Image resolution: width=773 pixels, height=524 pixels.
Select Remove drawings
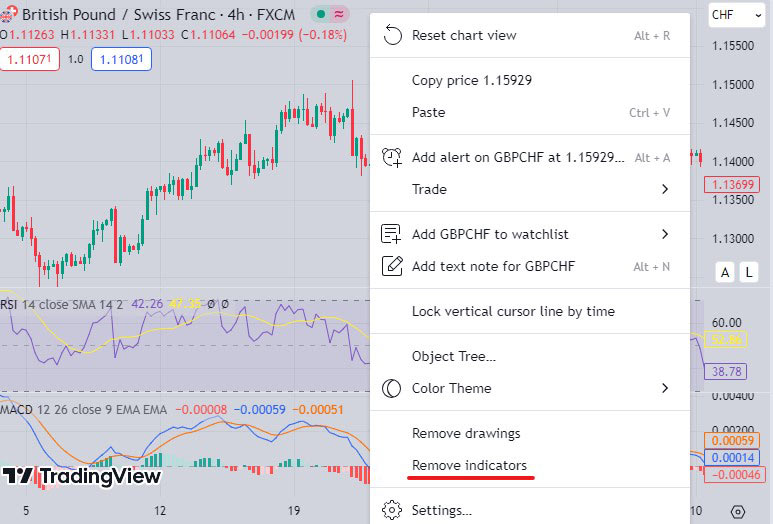point(529,433)
